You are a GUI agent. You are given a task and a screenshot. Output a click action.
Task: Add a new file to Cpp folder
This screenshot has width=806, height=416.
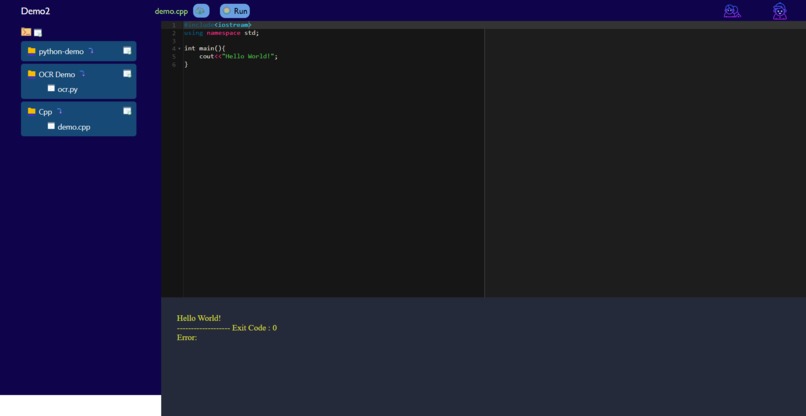pos(127,111)
